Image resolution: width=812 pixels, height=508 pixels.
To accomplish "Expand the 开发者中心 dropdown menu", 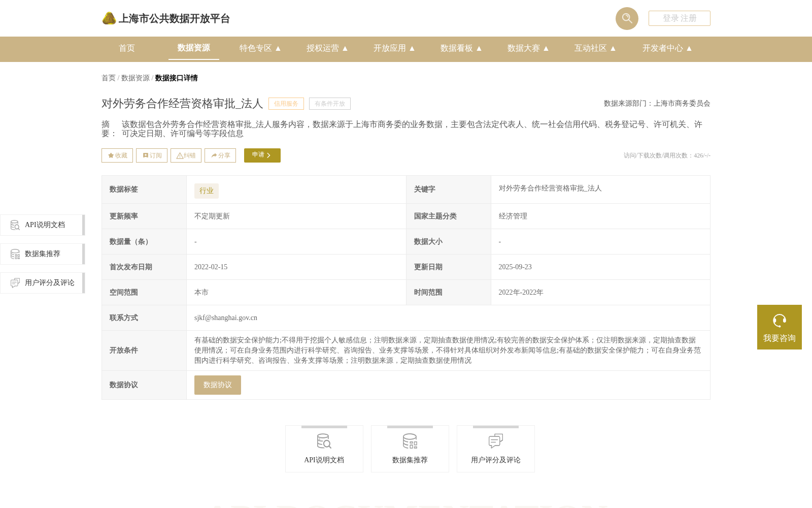I will pos(667,48).
